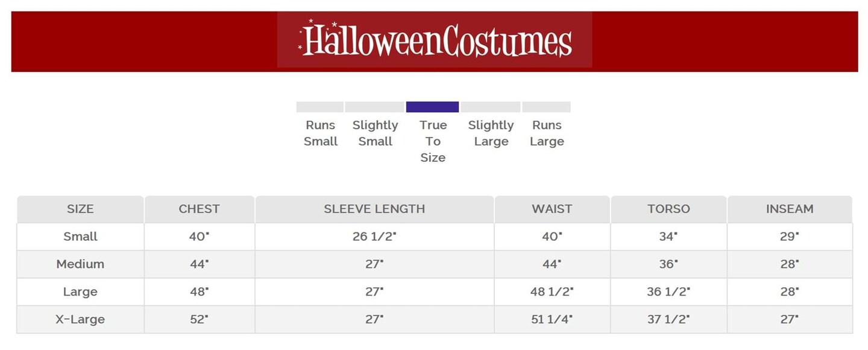Image resolution: width=868 pixels, height=350 pixels.
Task: Click the Small sleeve length 26 1/2" cell
Action: click(x=374, y=237)
